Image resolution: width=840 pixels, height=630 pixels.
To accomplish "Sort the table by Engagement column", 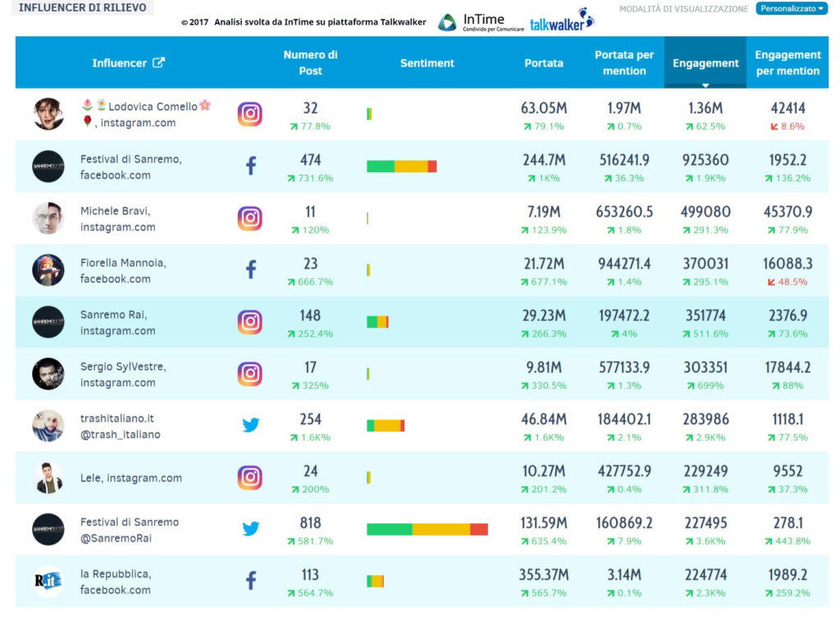I will click(705, 62).
